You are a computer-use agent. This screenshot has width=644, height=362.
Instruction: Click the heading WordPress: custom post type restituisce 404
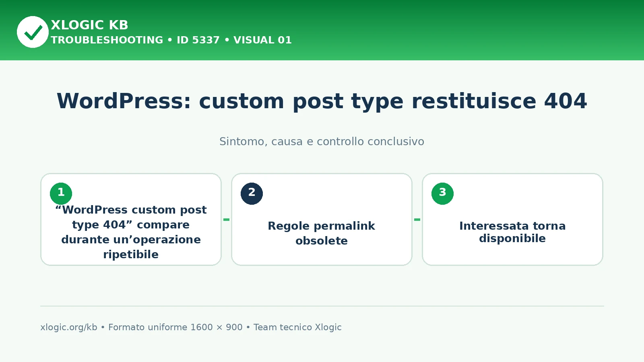pyautogui.click(x=322, y=101)
